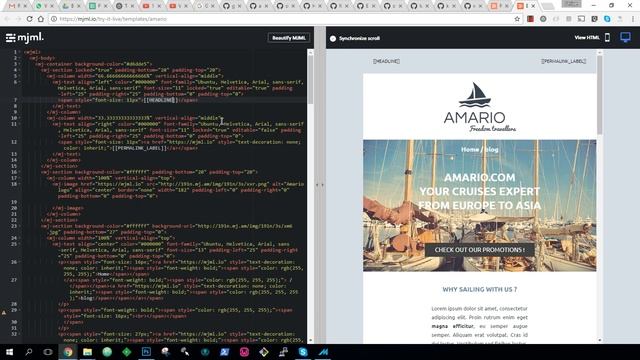
Task: Click the shield extension icon in toolbar
Action: point(594,19)
